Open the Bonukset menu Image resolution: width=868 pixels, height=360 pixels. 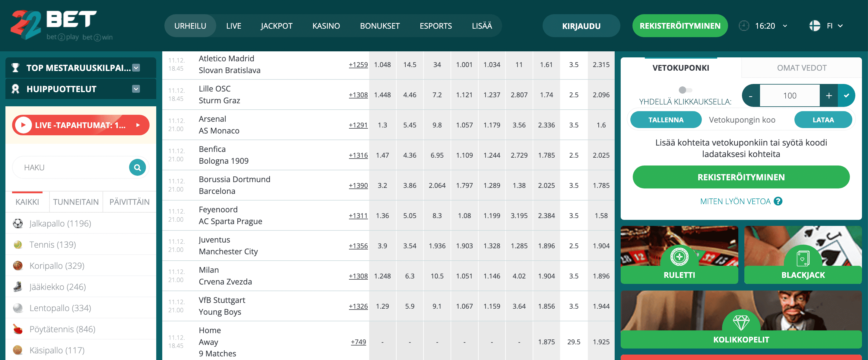click(380, 26)
